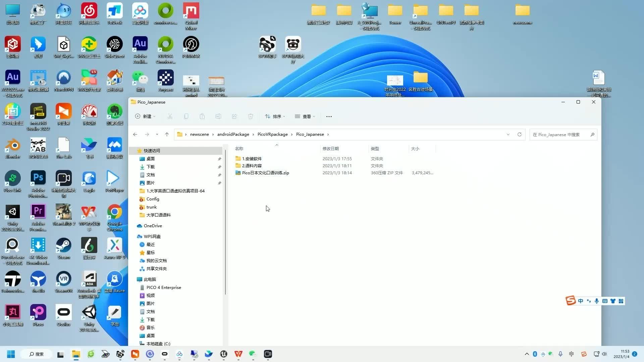This screenshot has width=644, height=362.
Task: Click the Pico Link desktop icon
Action: [13, 181]
